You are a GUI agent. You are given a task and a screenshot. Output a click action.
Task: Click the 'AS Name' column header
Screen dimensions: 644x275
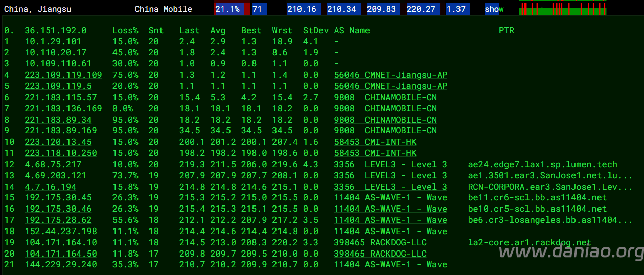coord(352,31)
